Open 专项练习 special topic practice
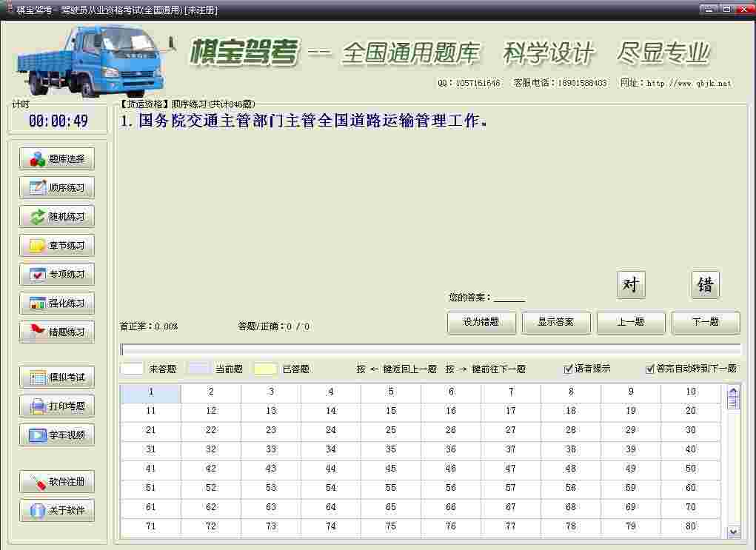 point(57,275)
